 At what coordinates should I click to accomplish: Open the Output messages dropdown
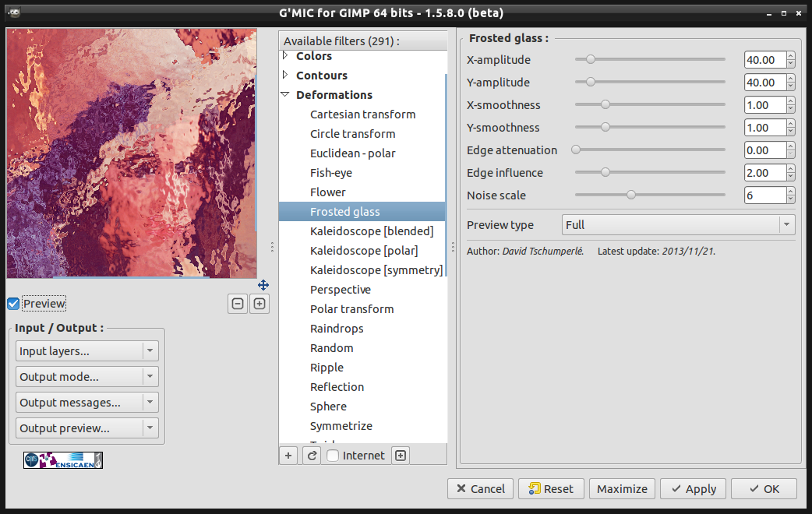point(87,402)
